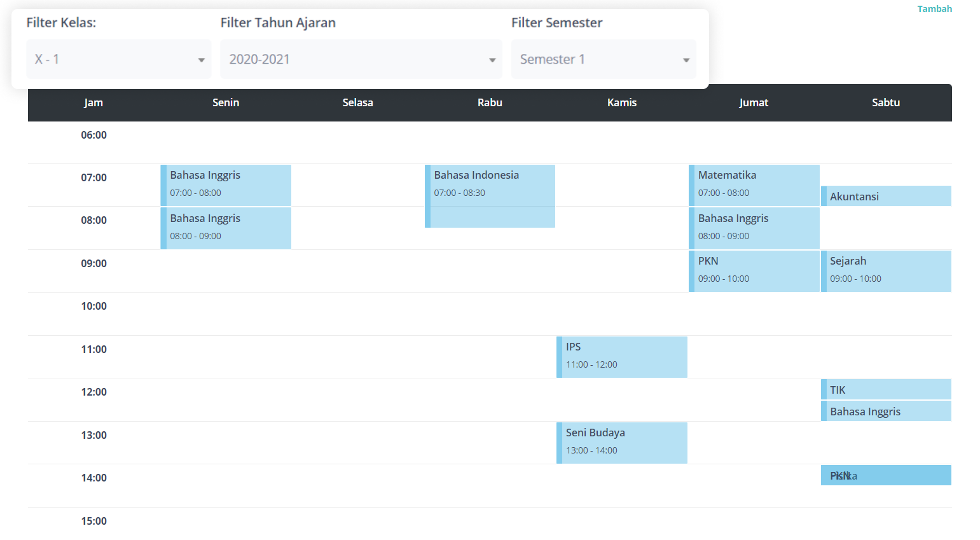This screenshot has height=540, width=980.
Task: Click the Sabtu column header
Action: coord(886,102)
